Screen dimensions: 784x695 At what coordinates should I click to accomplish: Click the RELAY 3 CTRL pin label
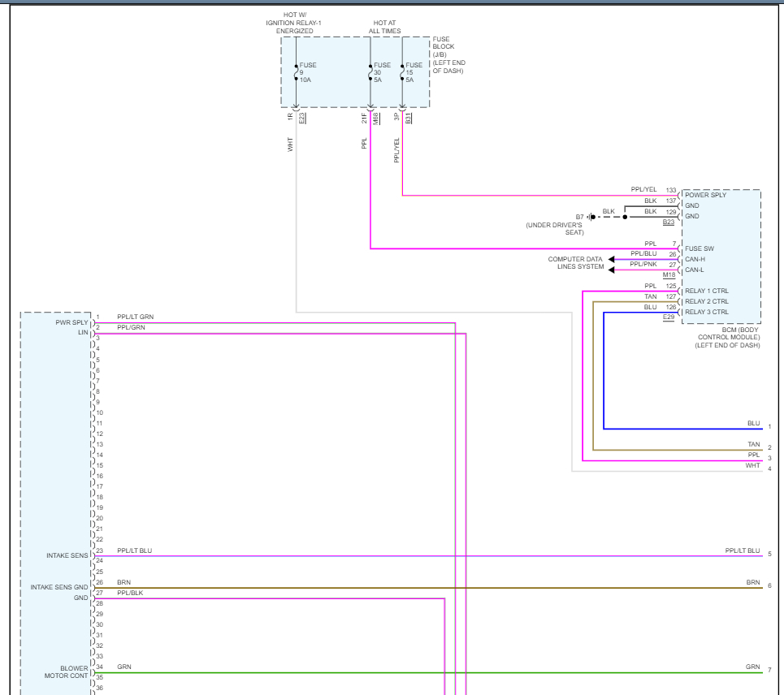(706, 312)
